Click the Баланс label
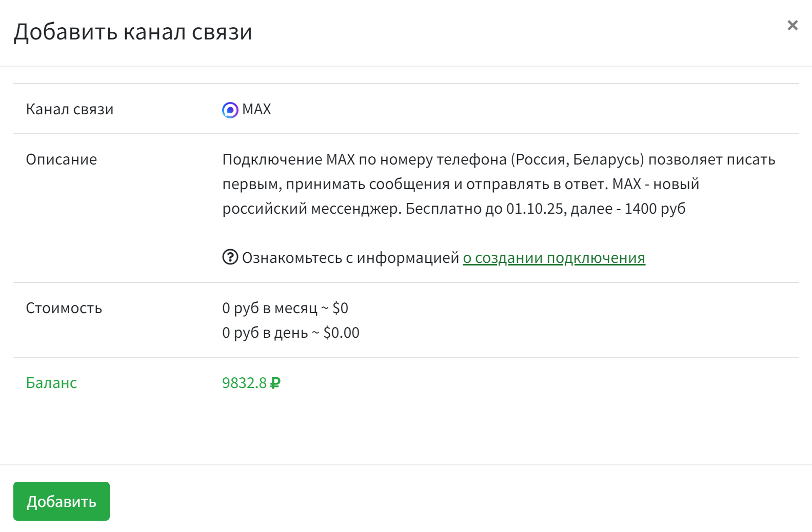The height and width of the screenshot is (532, 812). coord(51,382)
